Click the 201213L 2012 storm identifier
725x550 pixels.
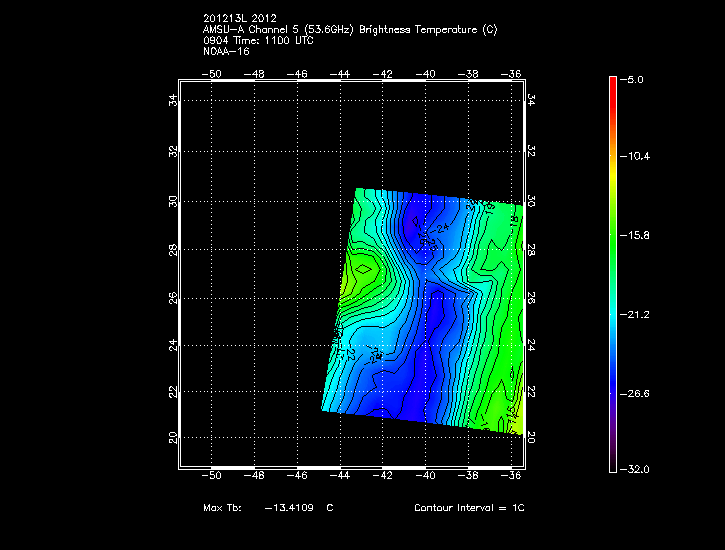tap(238, 18)
